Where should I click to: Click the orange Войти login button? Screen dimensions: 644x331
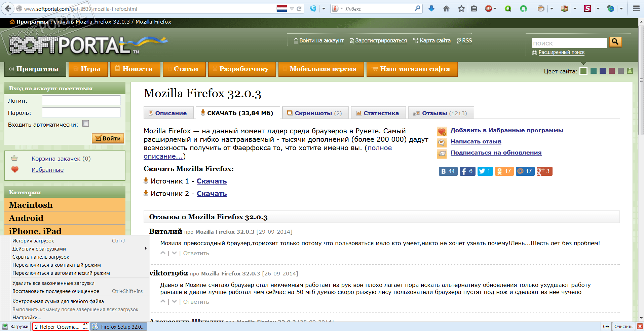tap(108, 138)
